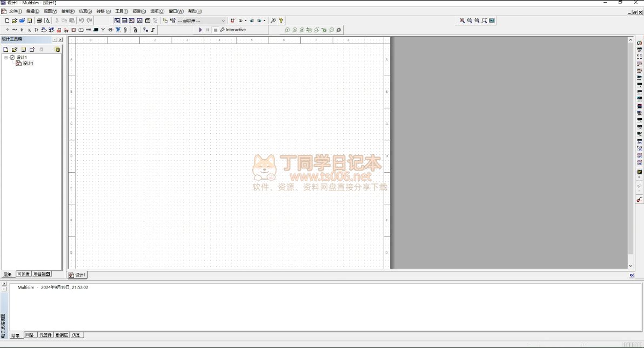Open the 仿真(S) menu

[x=85, y=11]
